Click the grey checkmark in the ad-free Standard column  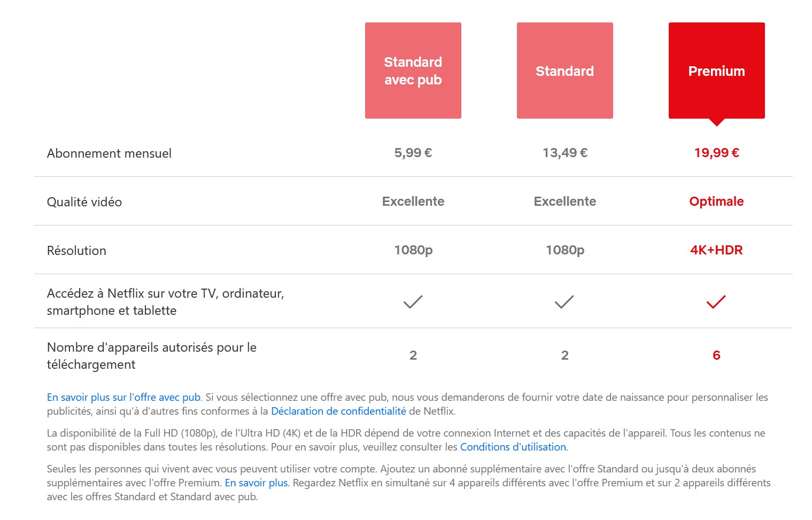(564, 302)
